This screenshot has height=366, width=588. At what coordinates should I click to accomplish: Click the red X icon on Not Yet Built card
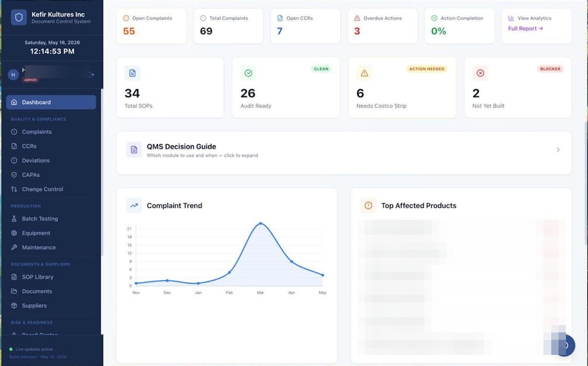pos(481,73)
